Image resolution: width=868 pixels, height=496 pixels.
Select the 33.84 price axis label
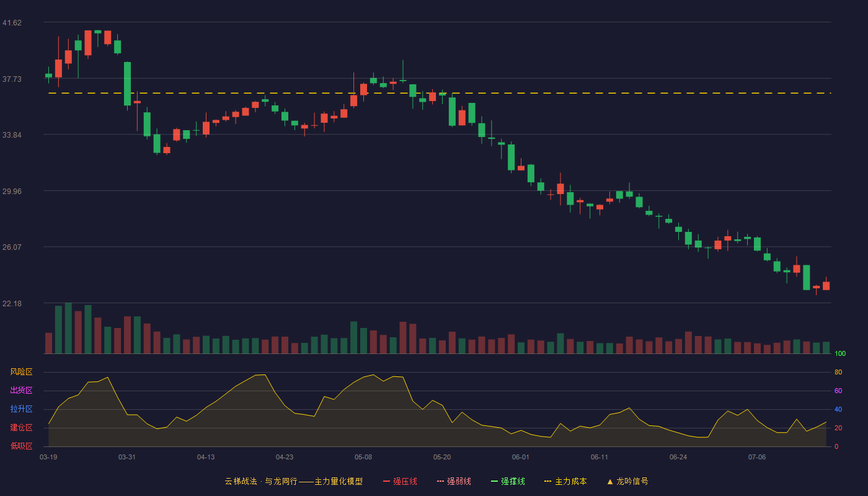[x=12, y=135]
